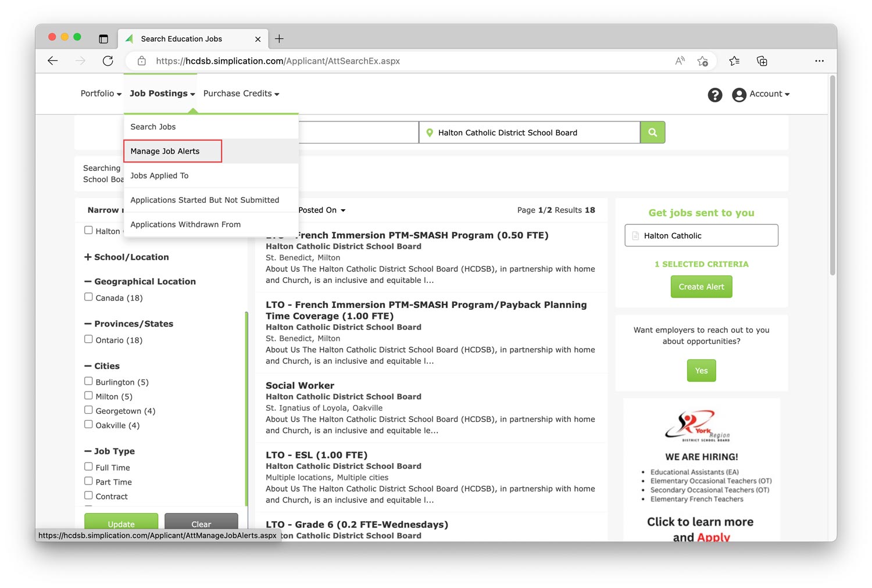
Task: Reload the page with the refresh icon
Action: pyautogui.click(x=108, y=61)
